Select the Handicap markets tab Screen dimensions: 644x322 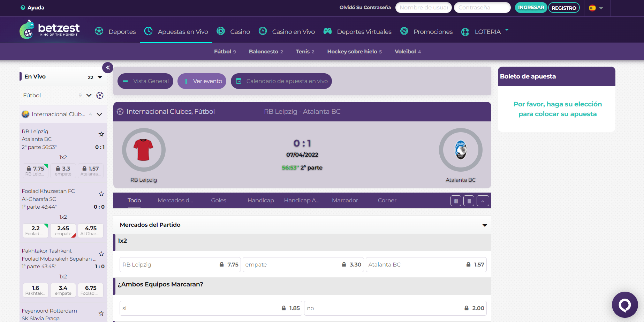click(261, 200)
